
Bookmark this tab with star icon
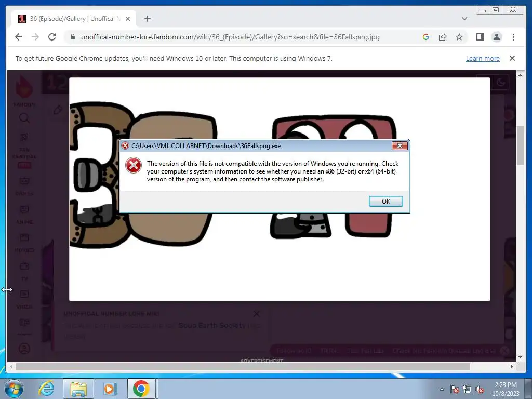(x=459, y=37)
